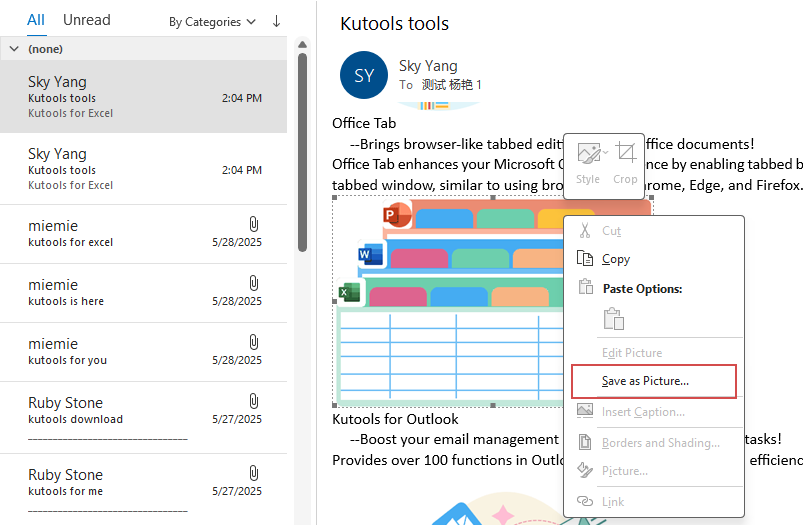The image size is (803, 525).
Task: Click the Copy icon in context menu
Action: tap(585, 259)
